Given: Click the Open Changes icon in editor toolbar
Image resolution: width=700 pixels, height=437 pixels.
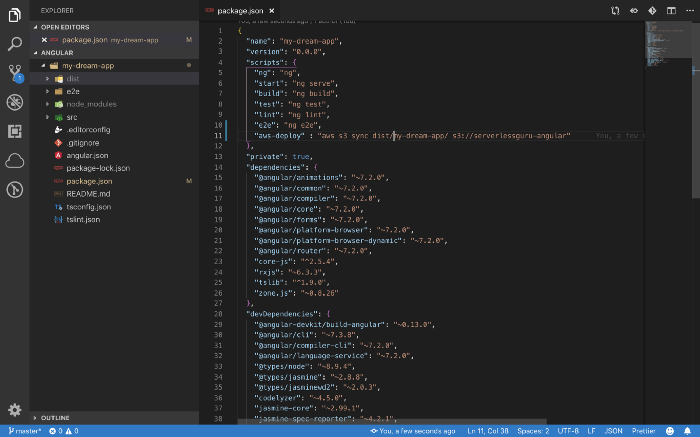Looking at the screenshot, I should click(615, 11).
